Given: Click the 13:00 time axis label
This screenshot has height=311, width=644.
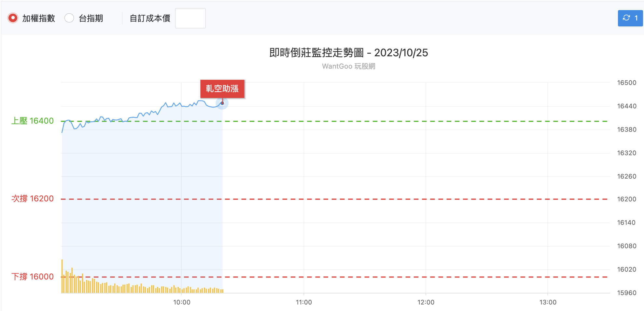Looking at the screenshot, I should 548,302.
